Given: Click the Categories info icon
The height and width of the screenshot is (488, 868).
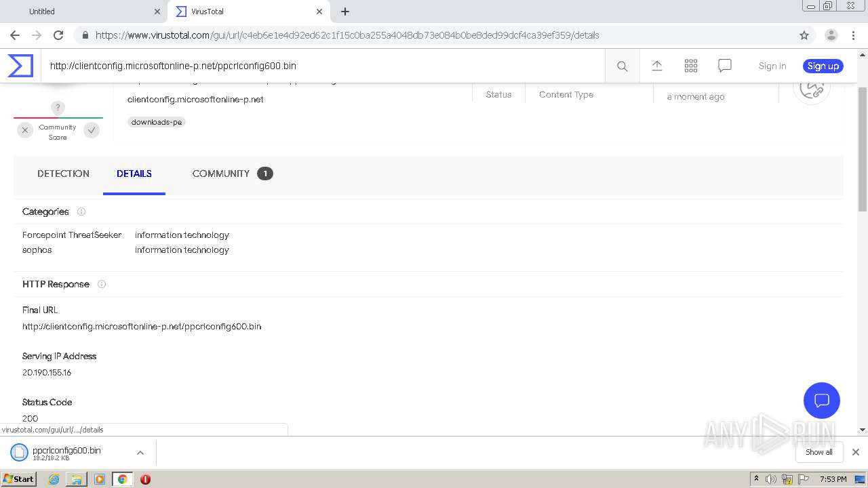Looking at the screenshot, I should click(81, 211).
